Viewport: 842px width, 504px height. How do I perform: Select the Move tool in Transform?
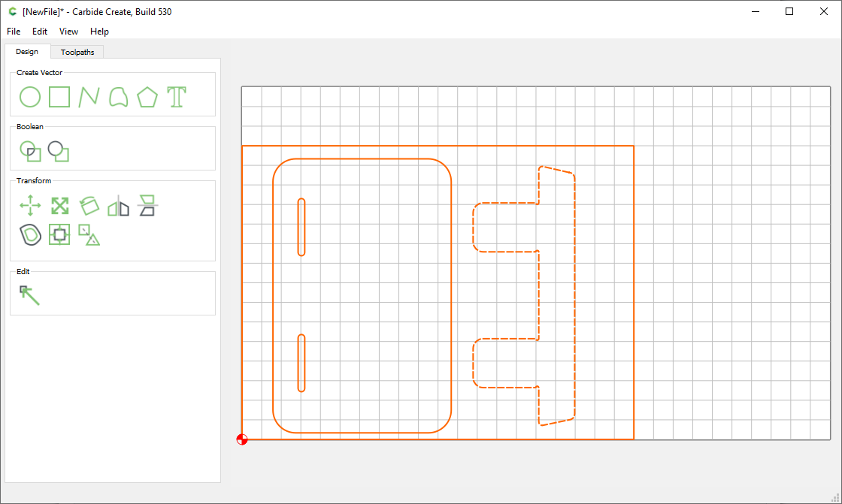pyautogui.click(x=30, y=205)
